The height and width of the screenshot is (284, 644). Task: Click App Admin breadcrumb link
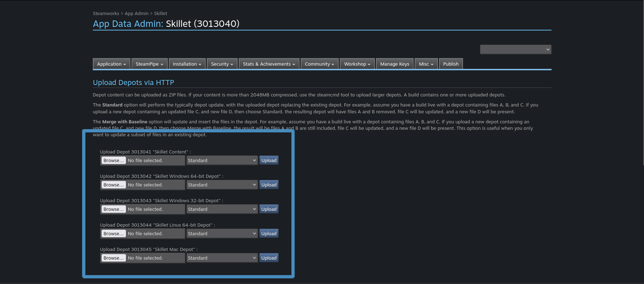137,13
